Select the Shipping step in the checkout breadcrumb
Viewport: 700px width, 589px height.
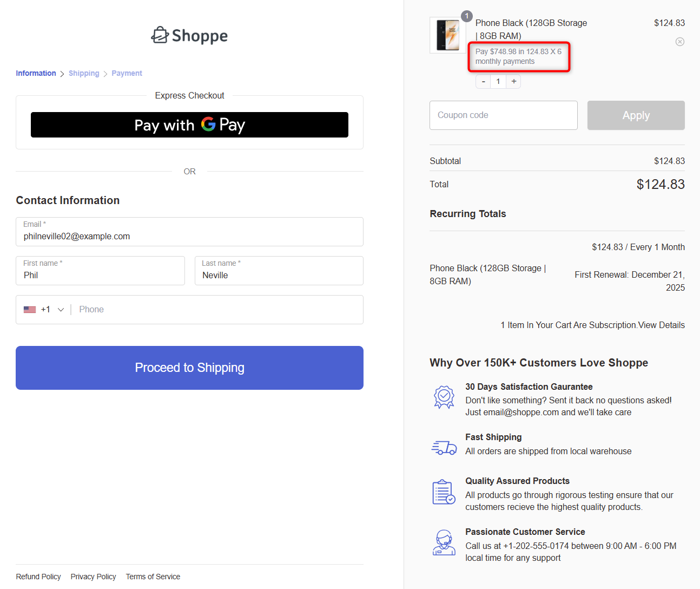coord(84,73)
